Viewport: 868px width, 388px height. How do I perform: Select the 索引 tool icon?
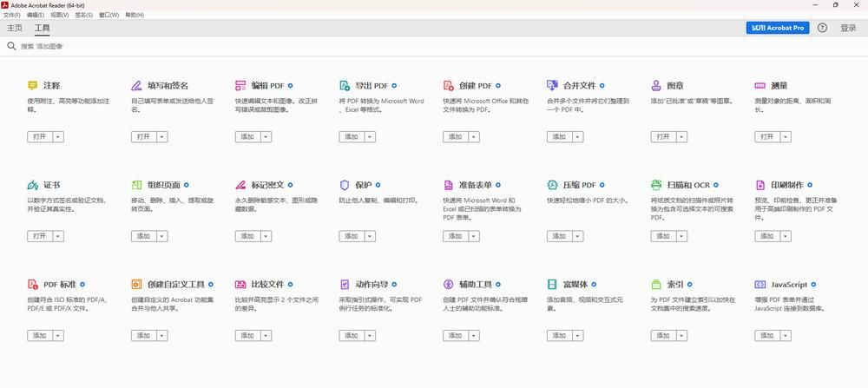pos(656,285)
